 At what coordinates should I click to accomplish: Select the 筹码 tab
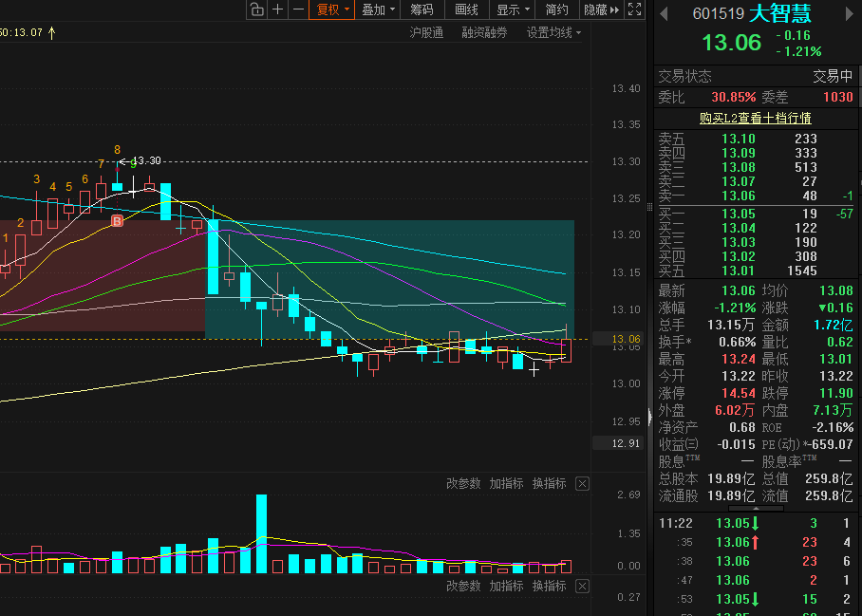pyautogui.click(x=422, y=9)
